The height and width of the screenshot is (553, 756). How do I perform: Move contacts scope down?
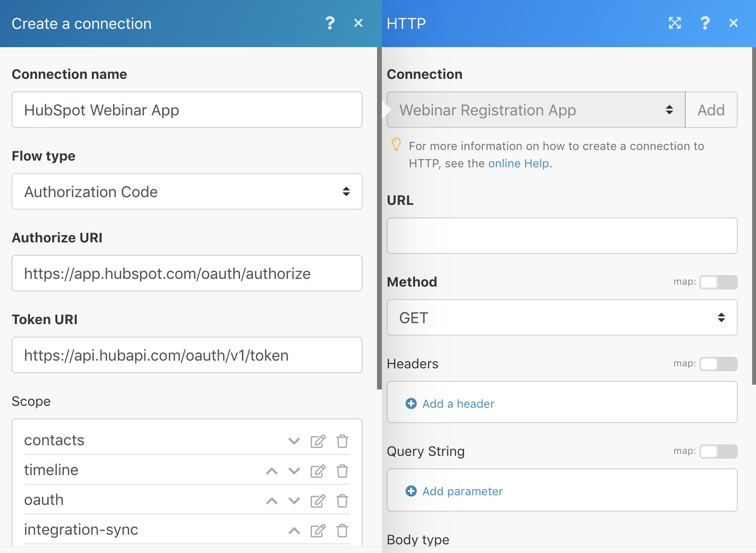294,441
